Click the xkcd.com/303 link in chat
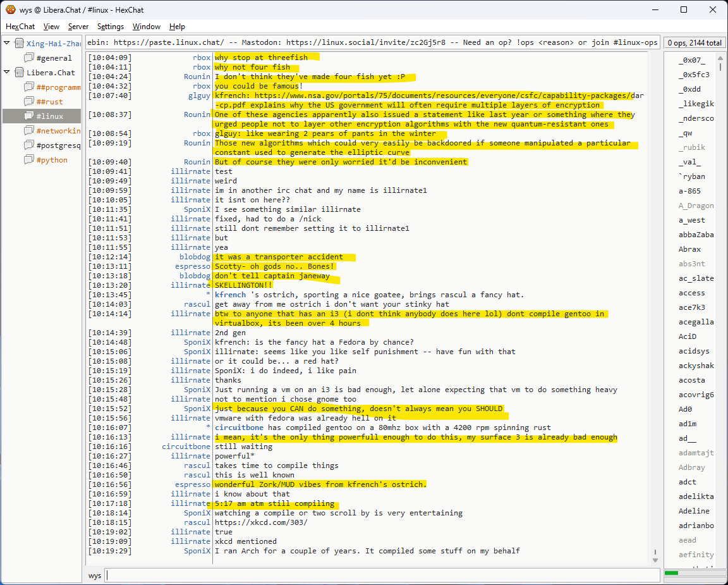This screenshot has height=585, width=728. pos(261,522)
